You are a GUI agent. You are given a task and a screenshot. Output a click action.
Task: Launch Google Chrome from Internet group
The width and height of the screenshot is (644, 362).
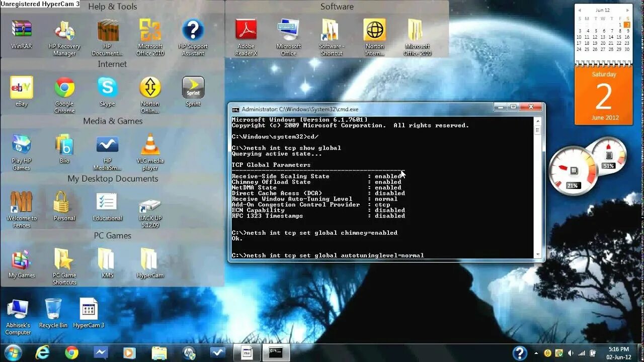point(64,95)
